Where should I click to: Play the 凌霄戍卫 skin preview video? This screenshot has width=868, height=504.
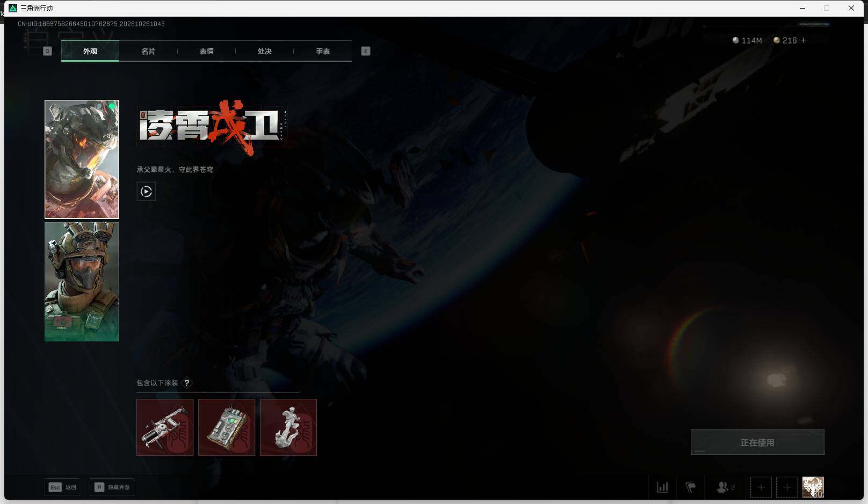pyautogui.click(x=146, y=192)
